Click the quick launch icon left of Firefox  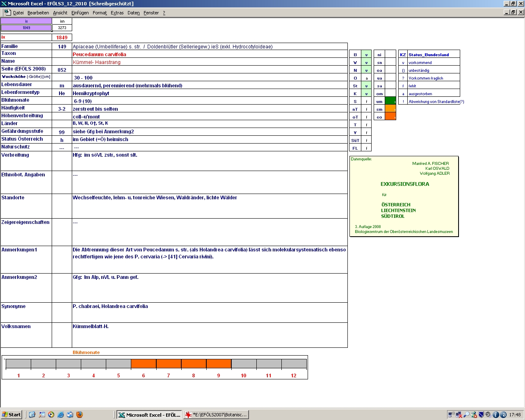70,415
